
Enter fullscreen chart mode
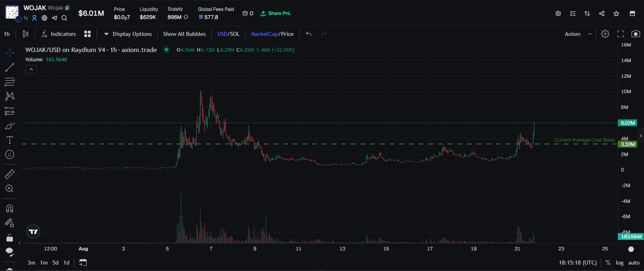pyautogui.click(x=620, y=34)
